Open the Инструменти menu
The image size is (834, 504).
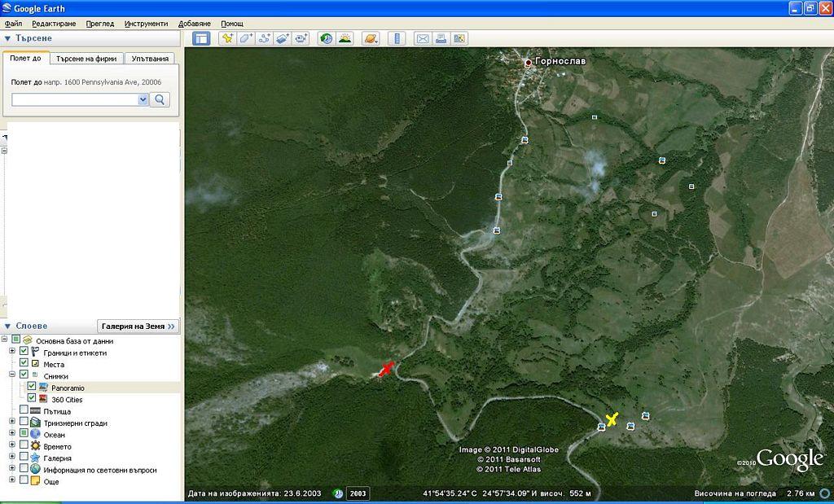click(x=147, y=24)
